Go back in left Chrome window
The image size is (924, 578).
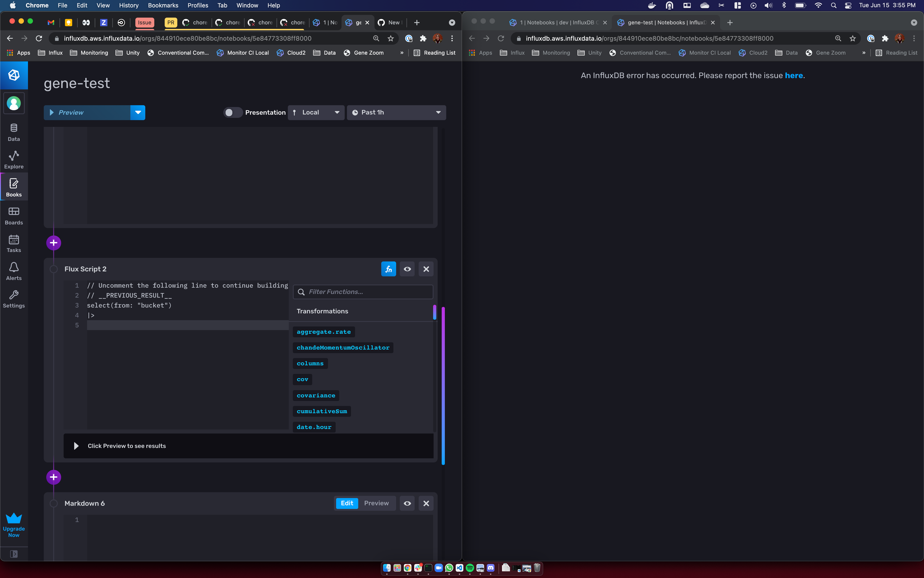coord(10,38)
